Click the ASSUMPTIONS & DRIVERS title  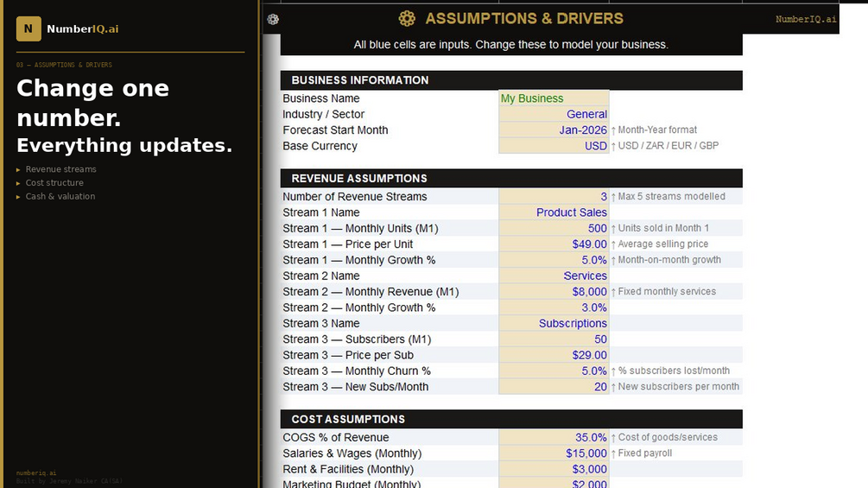point(524,19)
